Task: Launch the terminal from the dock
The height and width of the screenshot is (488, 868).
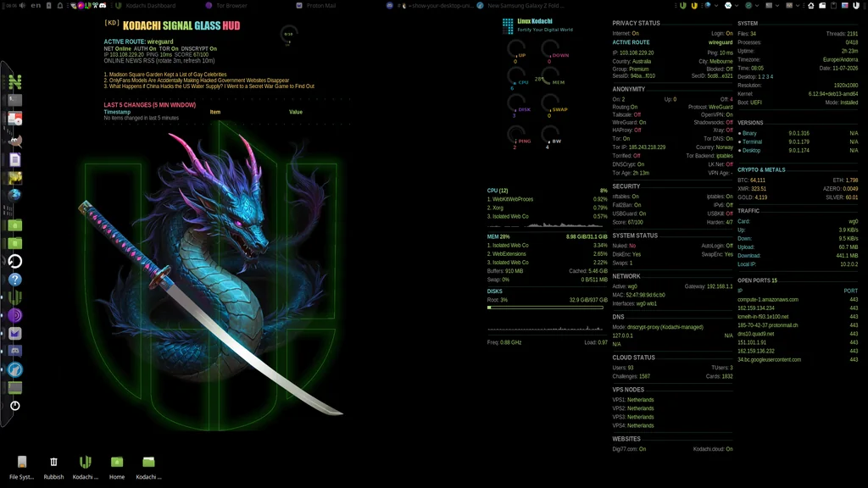Action: point(15,100)
